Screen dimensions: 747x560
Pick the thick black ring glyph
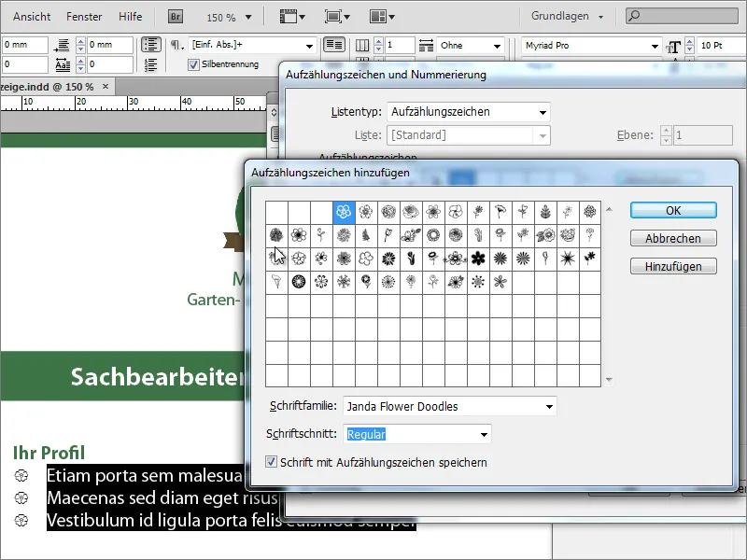299,282
